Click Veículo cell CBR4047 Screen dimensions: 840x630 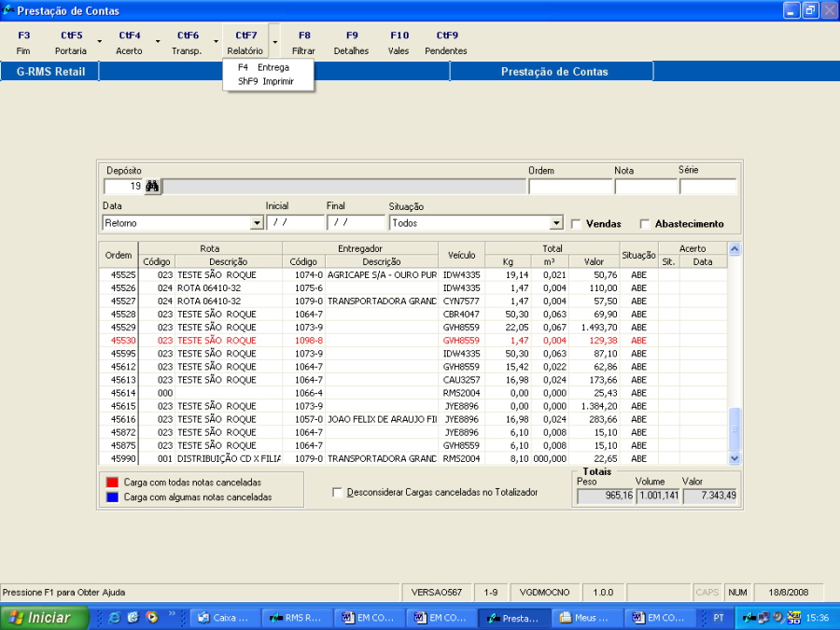click(461, 315)
